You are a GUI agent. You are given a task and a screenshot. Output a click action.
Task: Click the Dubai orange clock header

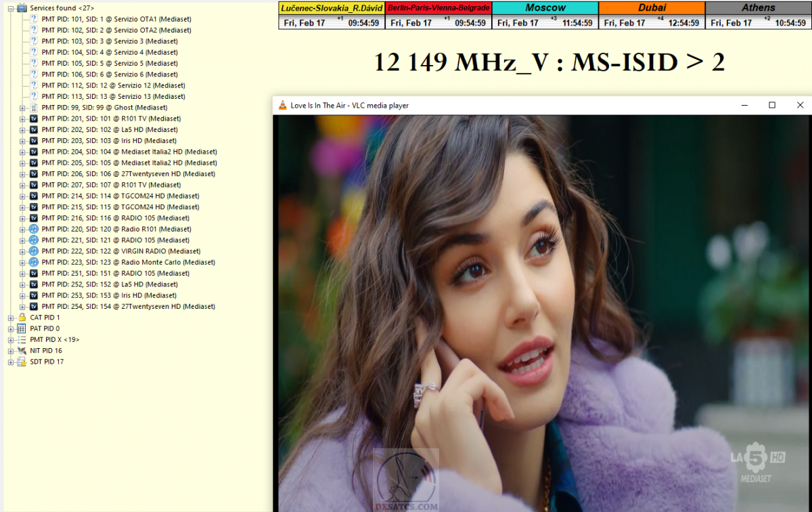click(x=652, y=7)
